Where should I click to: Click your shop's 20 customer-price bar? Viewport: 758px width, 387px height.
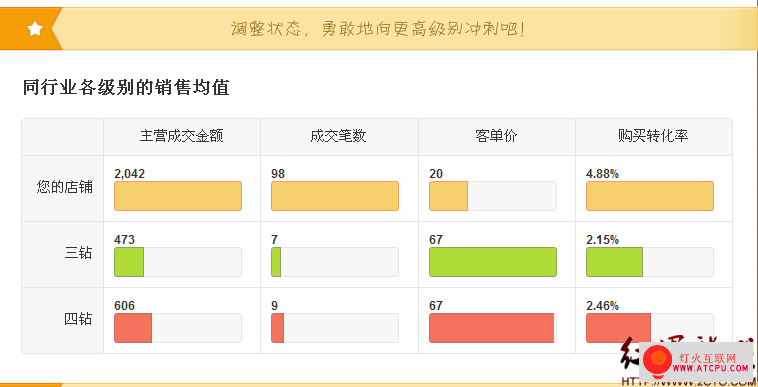449,196
